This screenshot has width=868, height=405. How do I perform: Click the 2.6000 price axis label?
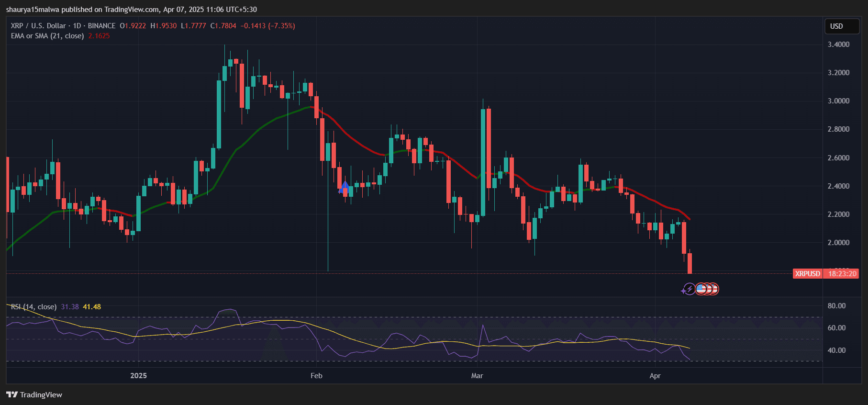838,158
